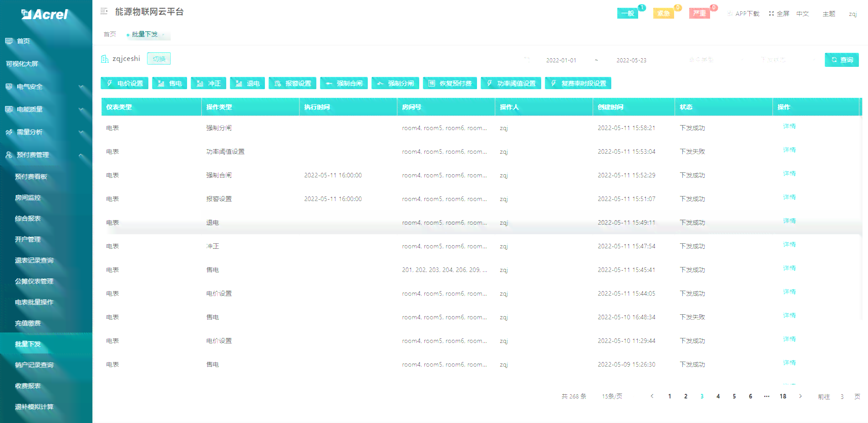Open 退补模拟计算 submenu item

point(46,407)
